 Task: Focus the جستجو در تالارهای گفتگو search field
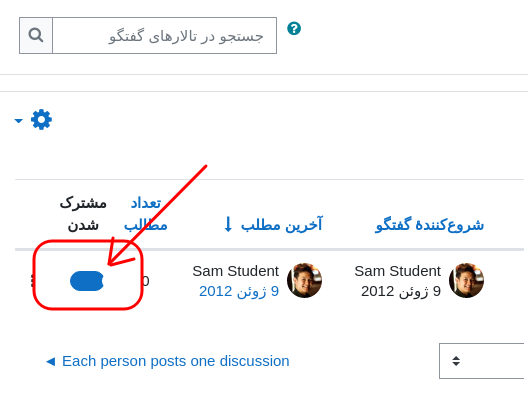coord(165,35)
